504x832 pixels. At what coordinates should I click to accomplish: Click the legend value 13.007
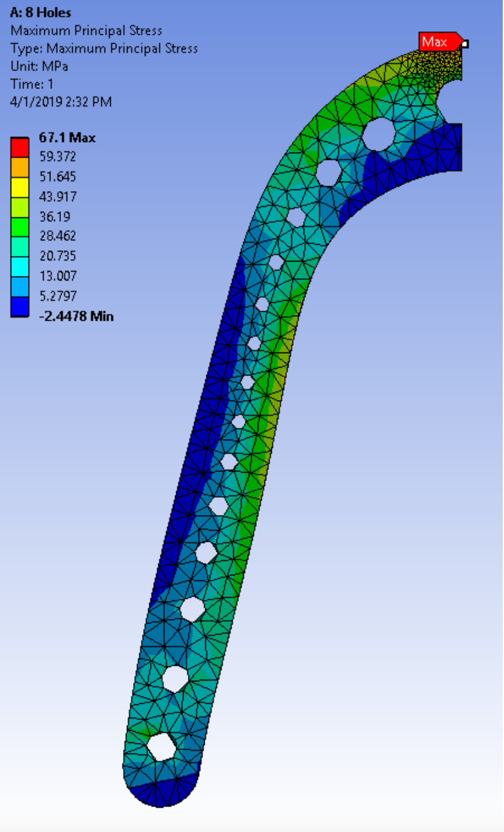(x=57, y=276)
